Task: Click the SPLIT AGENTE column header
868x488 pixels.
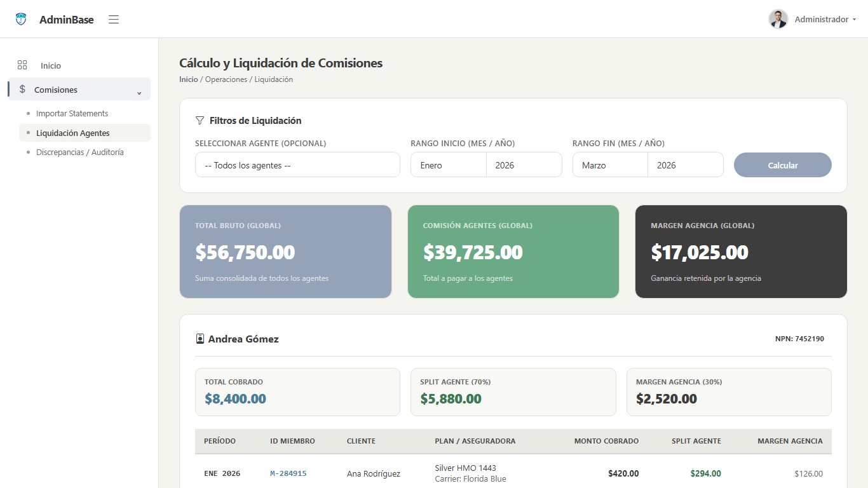Action: [696, 441]
